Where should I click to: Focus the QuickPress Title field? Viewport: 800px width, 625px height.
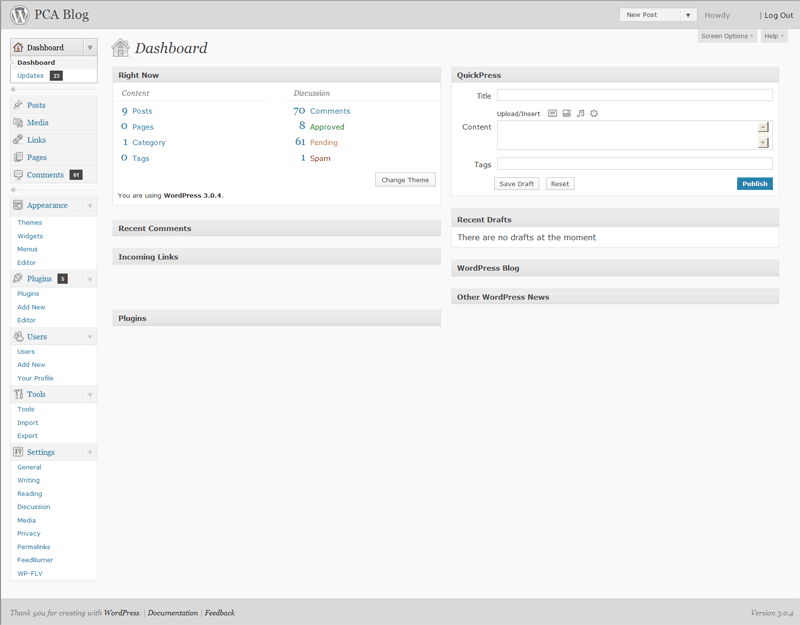[635, 95]
